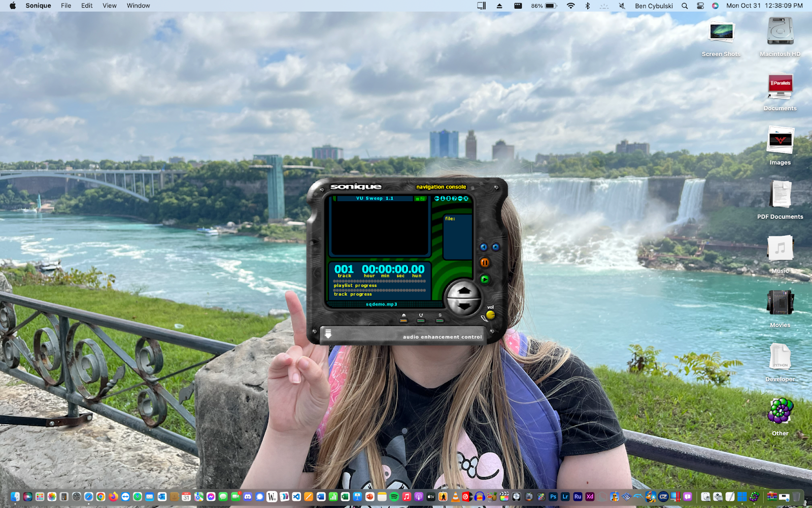Screen dimensions: 812x508
Task: Click the single down arrow icon in Sonique
Action: point(443,199)
